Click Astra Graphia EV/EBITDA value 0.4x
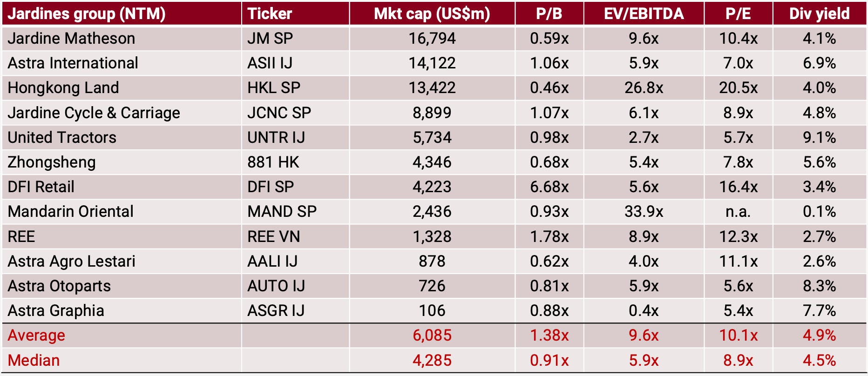Screen dimensions: 868x376 pos(644,310)
